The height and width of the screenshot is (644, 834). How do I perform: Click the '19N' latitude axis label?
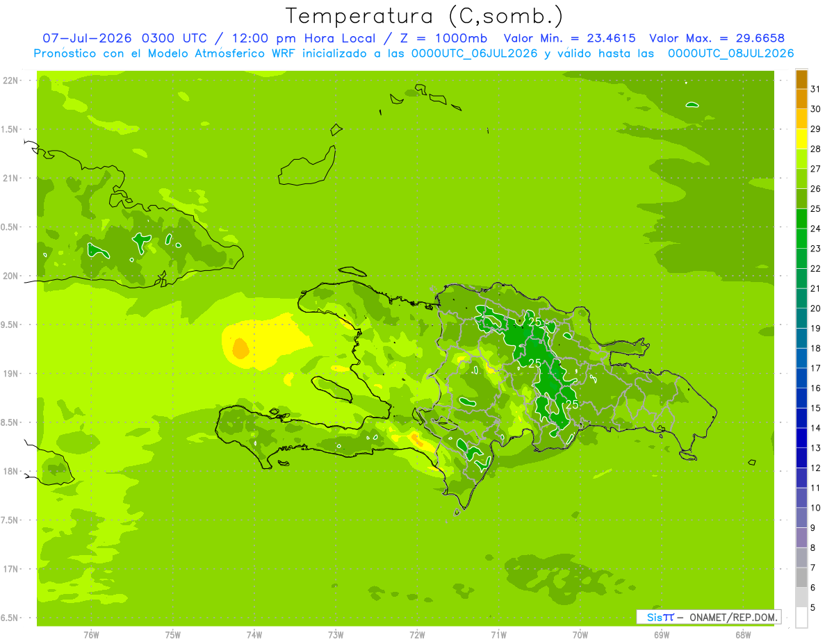click(11, 373)
